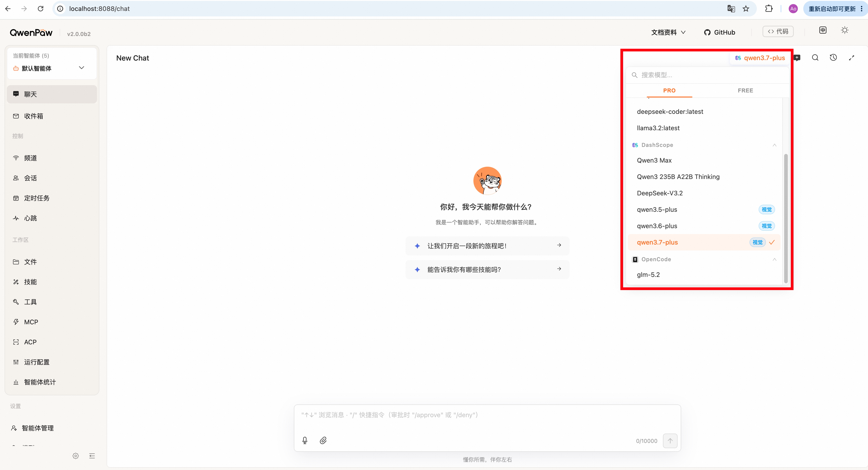The height and width of the screenshot is (470, 868).
Task: Go to Channels (频道) page
Action: 52,158
